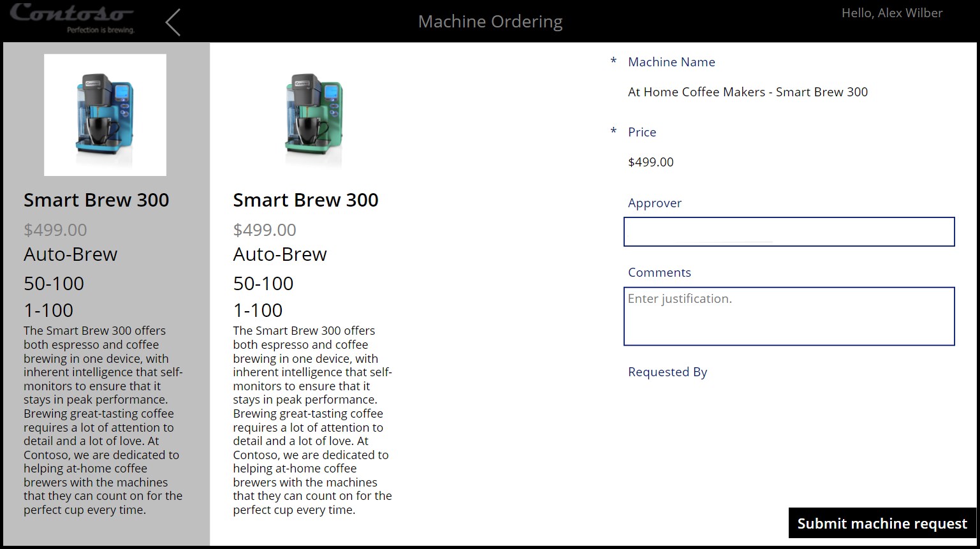The width and height of the screenshot is (980, 549).
Task: Click the Auto-Brew feature text
Action: tap(70, 254)
